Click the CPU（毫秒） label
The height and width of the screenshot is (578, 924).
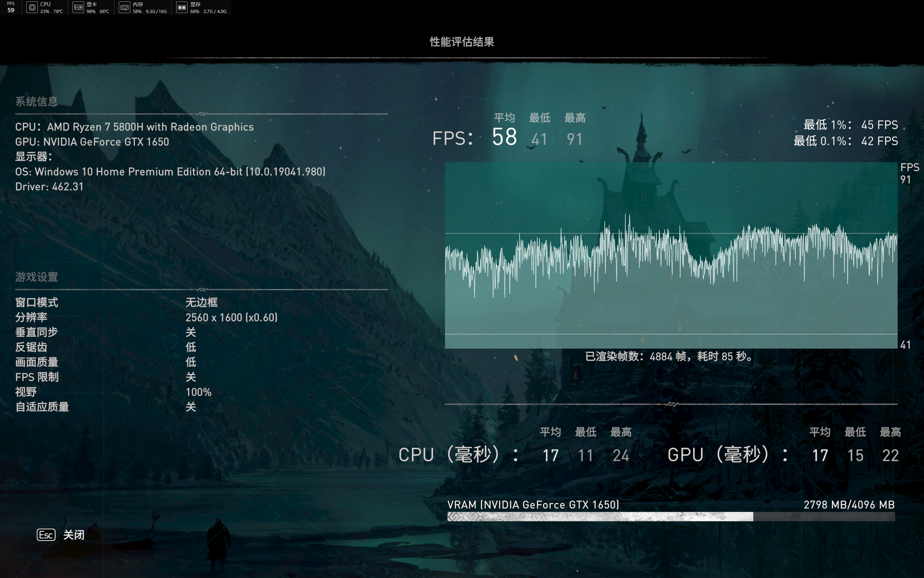pos(459,454)
